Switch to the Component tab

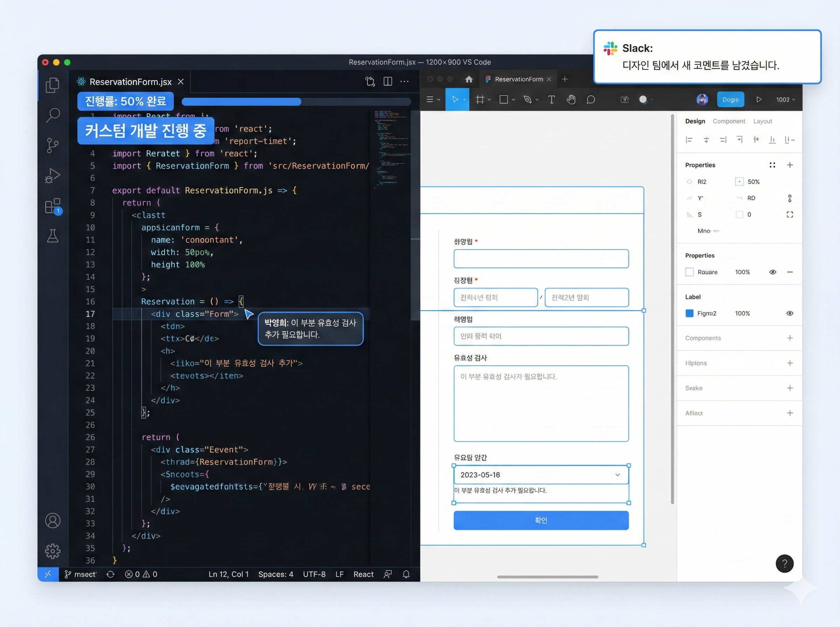tap(728, 121)
